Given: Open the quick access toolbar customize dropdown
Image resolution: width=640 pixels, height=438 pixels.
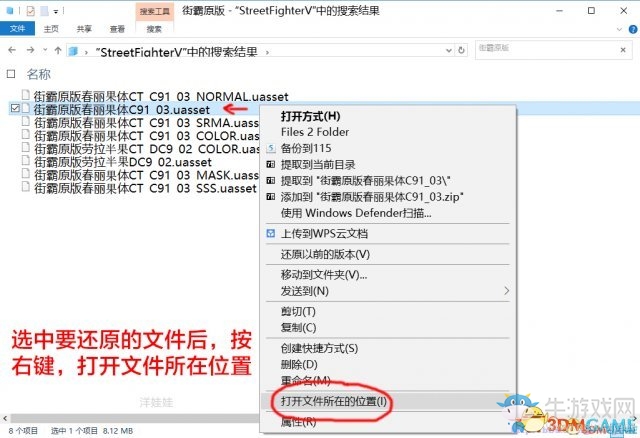Looking at the screenshot, I should [56, 11].
